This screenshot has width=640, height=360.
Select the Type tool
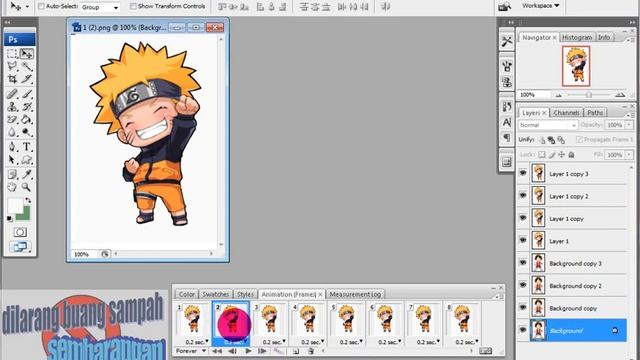[x=27, y=147]
